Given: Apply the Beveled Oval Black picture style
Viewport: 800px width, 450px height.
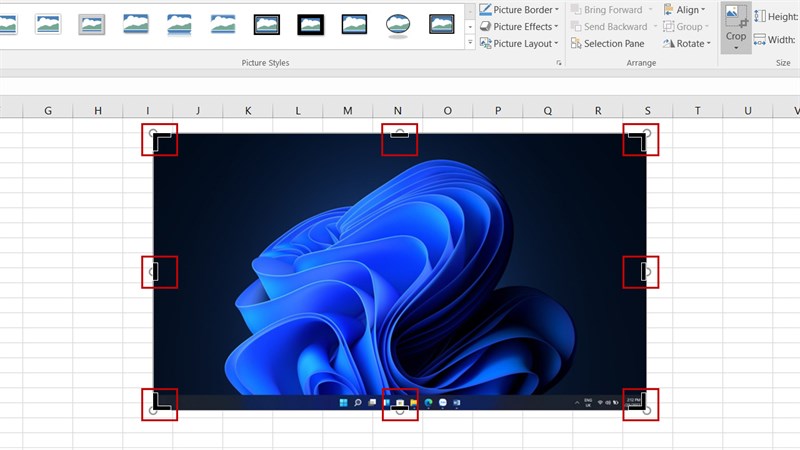Looking at the screenshot, I should click(398, 26).
